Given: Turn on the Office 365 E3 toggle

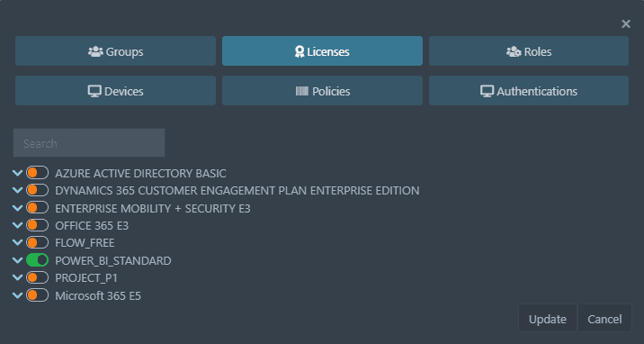Looking at the screenshot, I should [x=38, y=225].
